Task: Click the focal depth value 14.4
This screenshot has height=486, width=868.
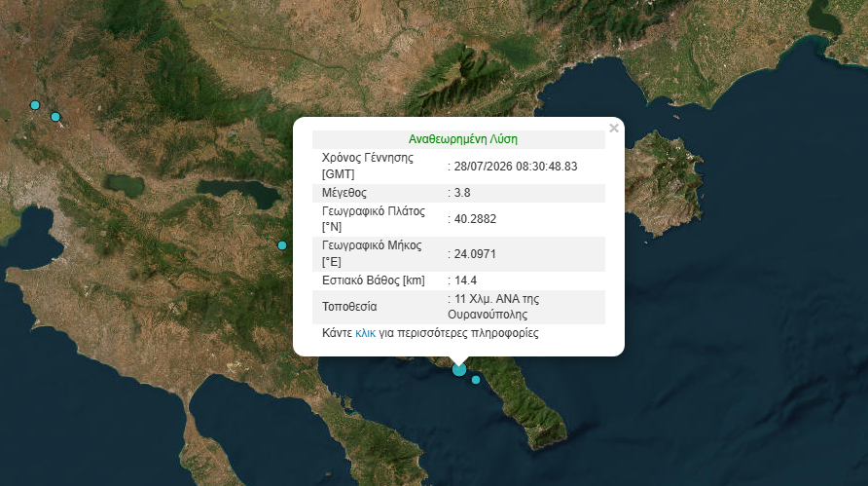Action: click(x=465, y=280)
